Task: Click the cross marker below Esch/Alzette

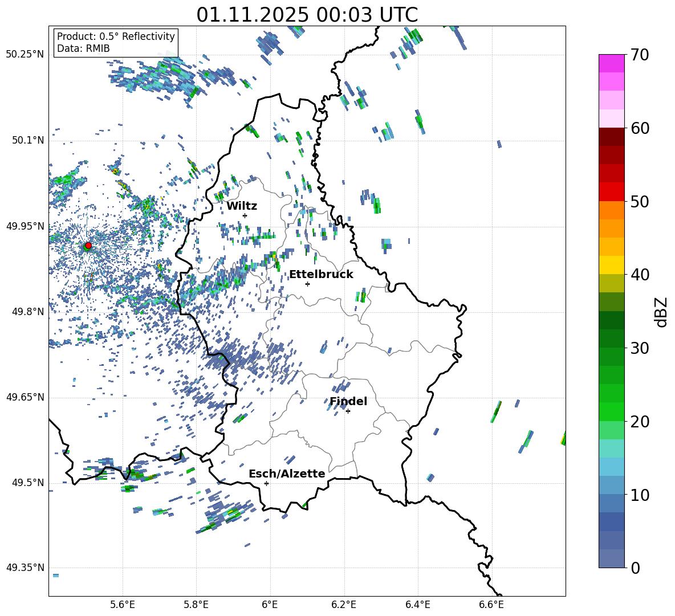Action: pos(266,483)
